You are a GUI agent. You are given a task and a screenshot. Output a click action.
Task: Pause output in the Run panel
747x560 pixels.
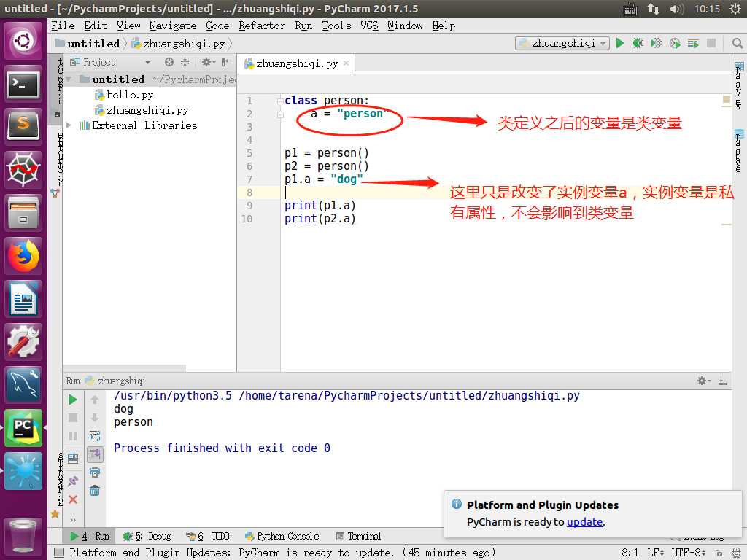click(x=73, y=436)
